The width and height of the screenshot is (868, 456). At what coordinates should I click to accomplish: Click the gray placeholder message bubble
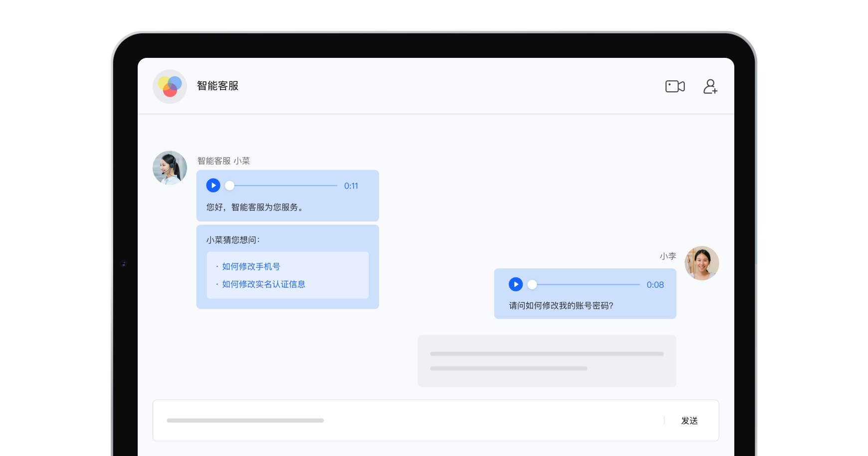pos(547,361)
